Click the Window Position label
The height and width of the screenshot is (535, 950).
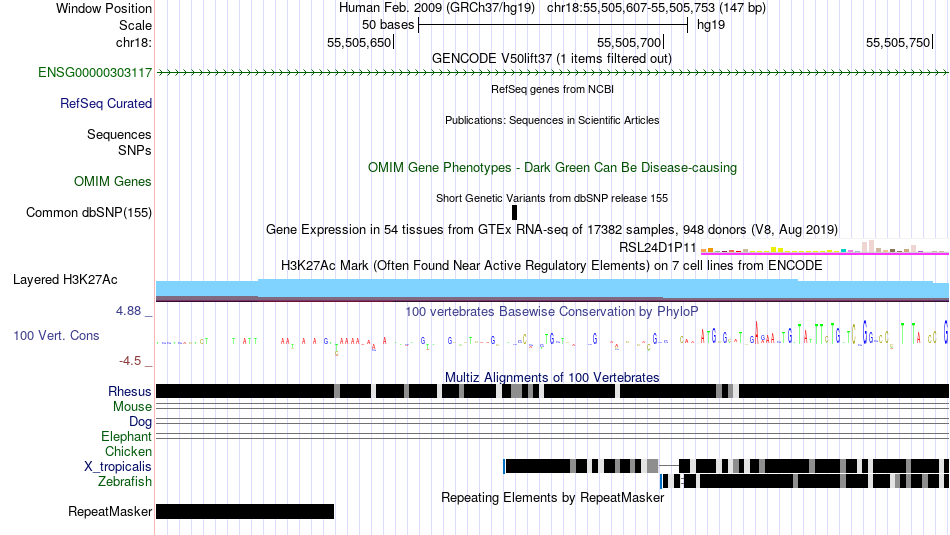tap(104, 8)
